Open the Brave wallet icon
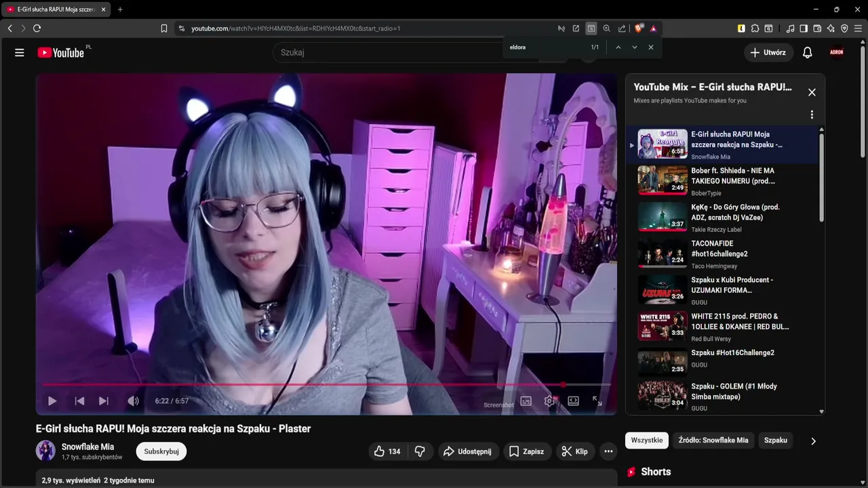Viewport: 868px width, 488px height. click(x=817, y=28)
